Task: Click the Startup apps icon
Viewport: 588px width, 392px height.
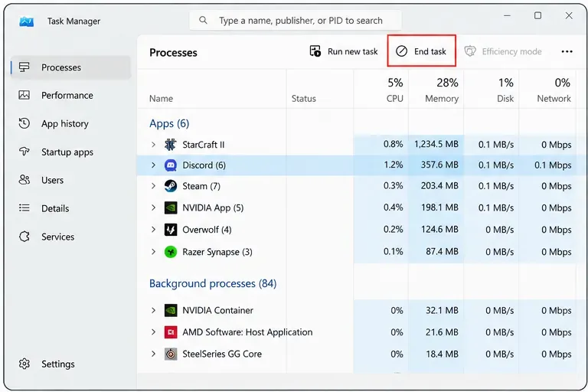Action: point(24,152)
